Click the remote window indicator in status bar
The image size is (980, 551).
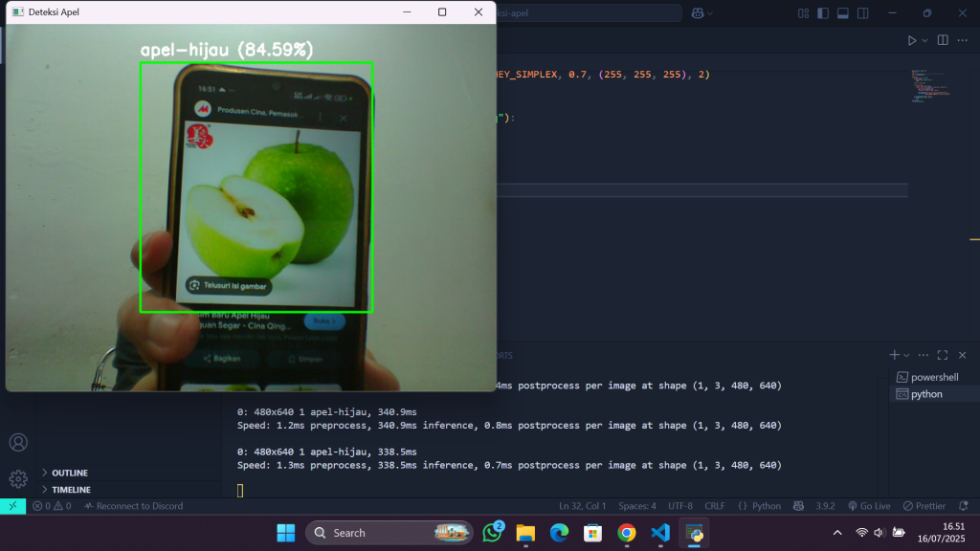point(12,506)
